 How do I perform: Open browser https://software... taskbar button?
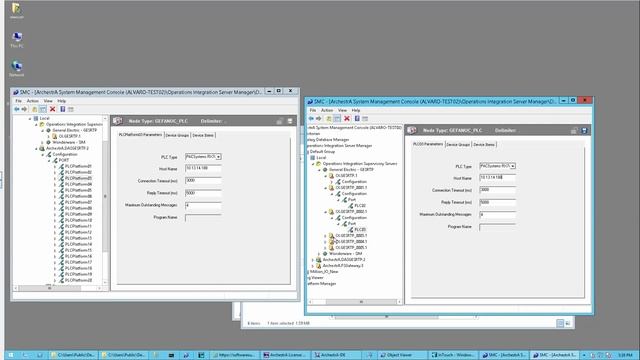coord(235,355)
